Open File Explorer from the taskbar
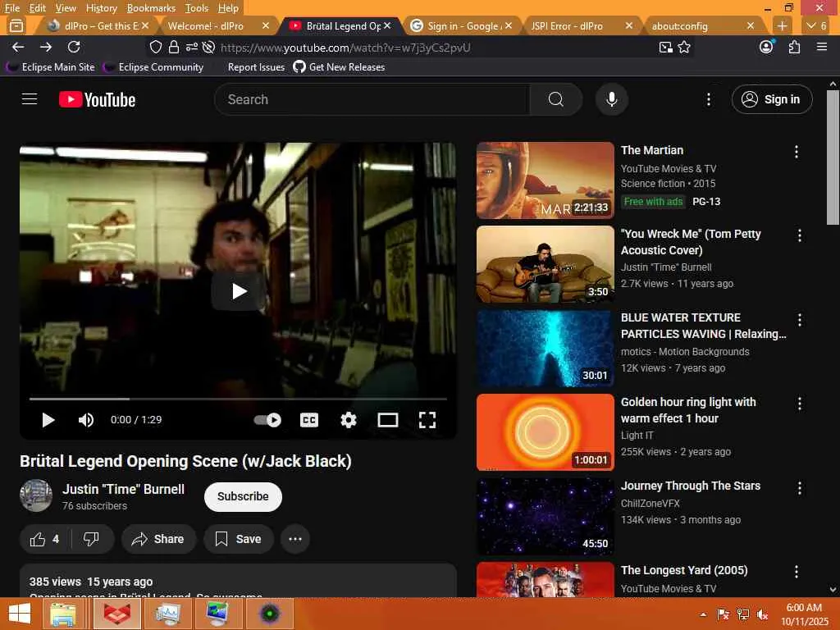Screen dimensions: 840x630 tap(62, 614)
